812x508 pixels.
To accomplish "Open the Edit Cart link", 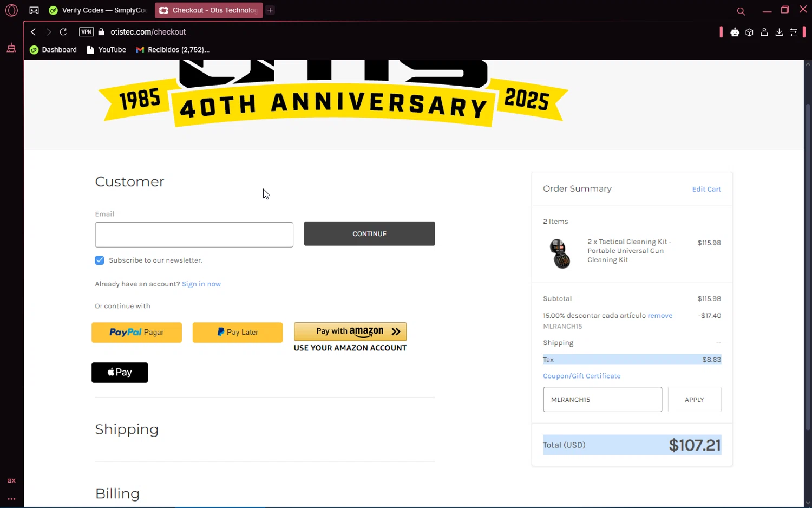I will tap(706, 189).
